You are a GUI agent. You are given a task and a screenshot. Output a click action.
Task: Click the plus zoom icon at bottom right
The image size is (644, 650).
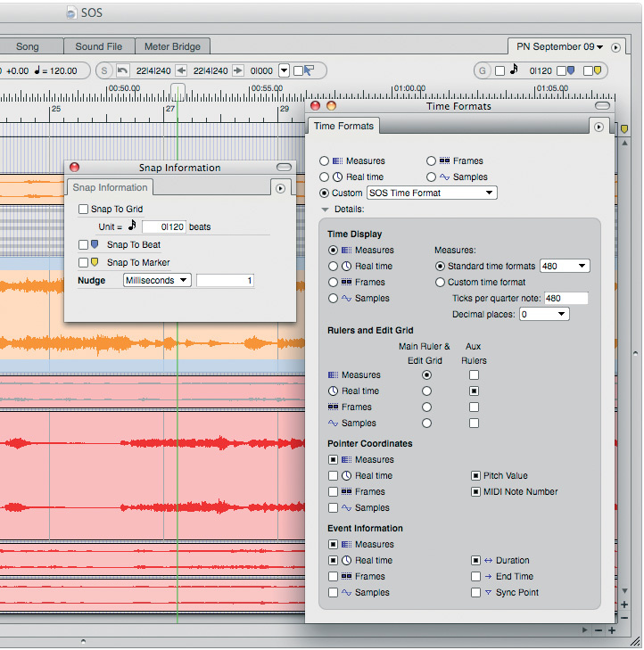(x=612, y=630)
